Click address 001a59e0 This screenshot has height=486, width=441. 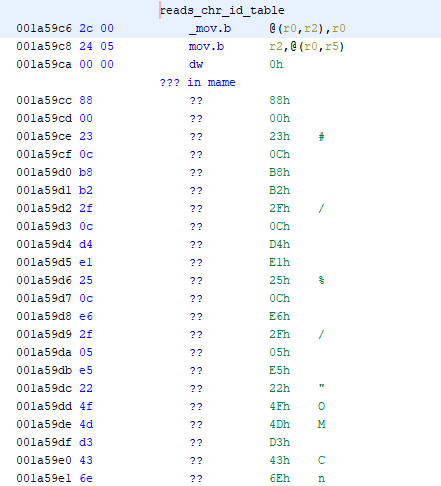coord(44,461)
